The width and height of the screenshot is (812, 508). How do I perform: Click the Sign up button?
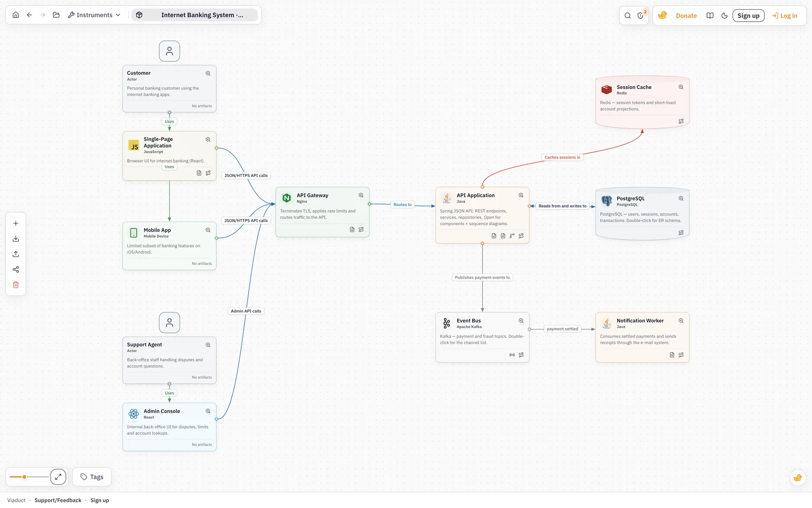click(x=748, y=16)
